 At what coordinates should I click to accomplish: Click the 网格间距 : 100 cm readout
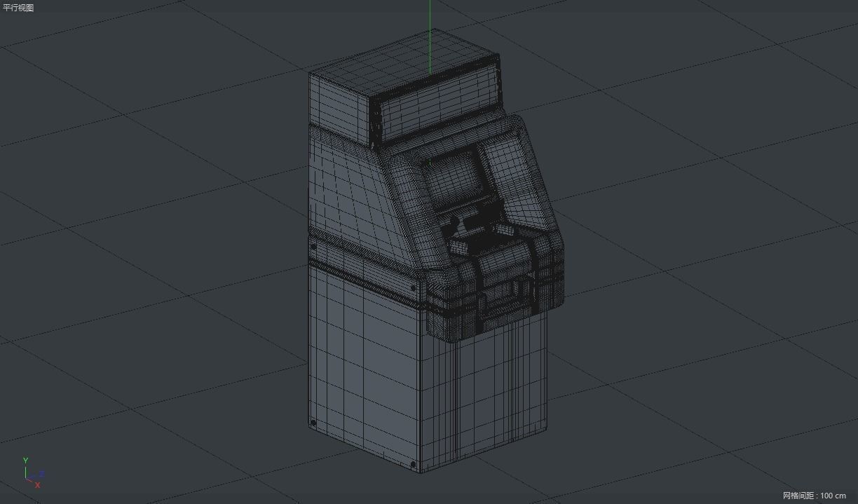[x=814, y=496]
